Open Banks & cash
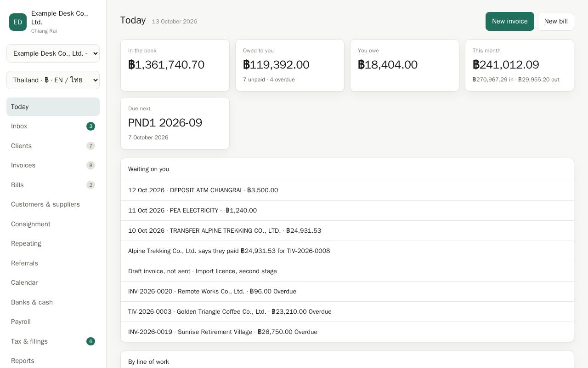The width and height of the screenshot is (588, 368). click(x=53, y=302)
